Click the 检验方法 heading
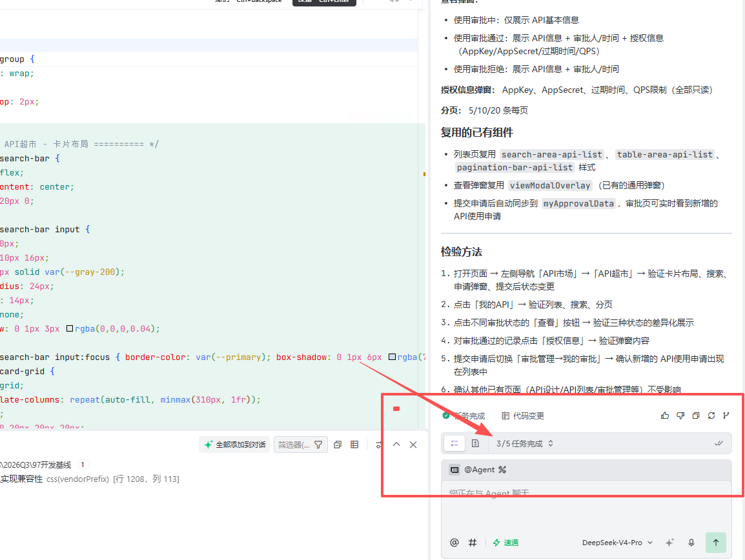The width and height of the screenshot is (745, 560). point(462,252)
